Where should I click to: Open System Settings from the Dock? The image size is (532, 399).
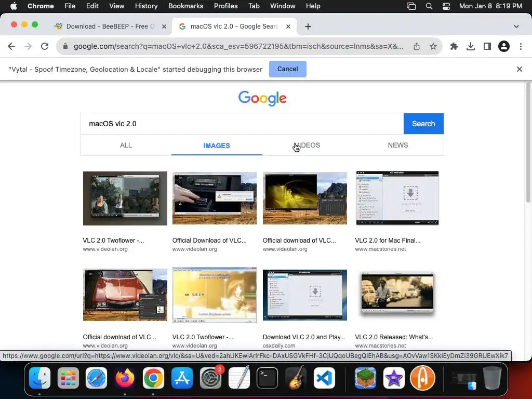pyautogui.click(x=210, y=378)
